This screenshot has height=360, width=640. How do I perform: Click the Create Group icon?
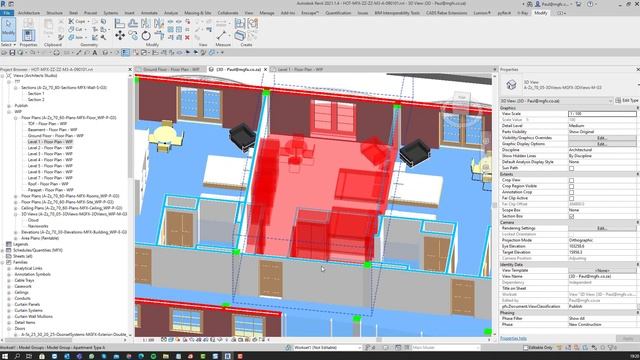coord(252,23)
